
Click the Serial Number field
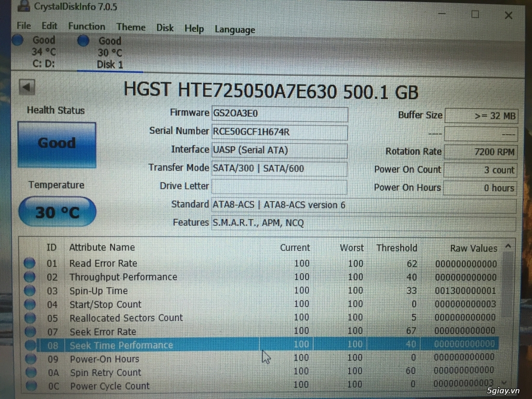pyautogui.click(x=279, y=132)
